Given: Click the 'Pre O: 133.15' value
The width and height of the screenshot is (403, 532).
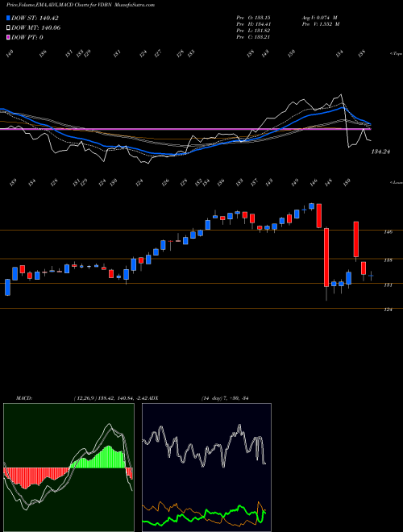Looking at the screenshot, I should pyautogui.click(x=253, y=17).
